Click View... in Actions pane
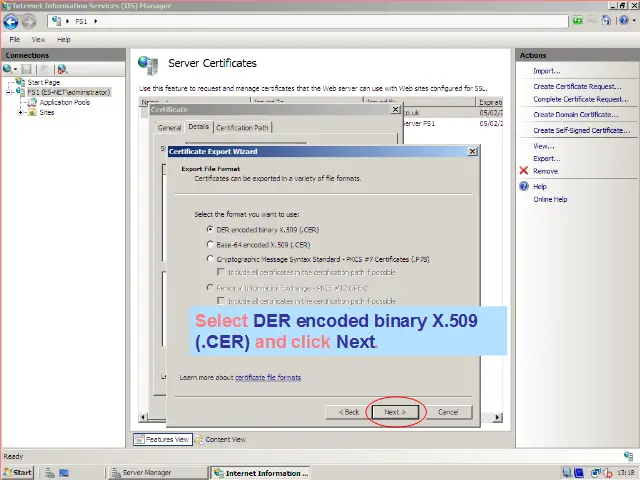The width and height of the screenshot is (640, 480). (544, 146)
